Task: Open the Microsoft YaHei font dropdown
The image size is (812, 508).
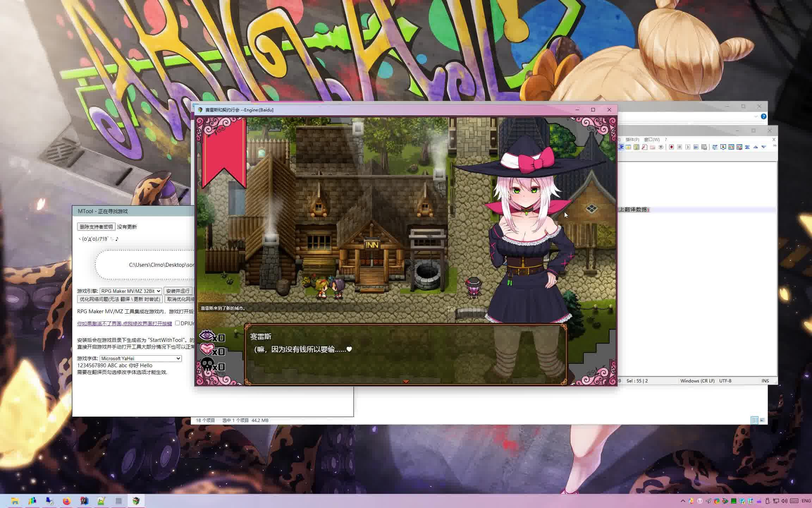Action: pyautogui.click(x=141, y=358)
